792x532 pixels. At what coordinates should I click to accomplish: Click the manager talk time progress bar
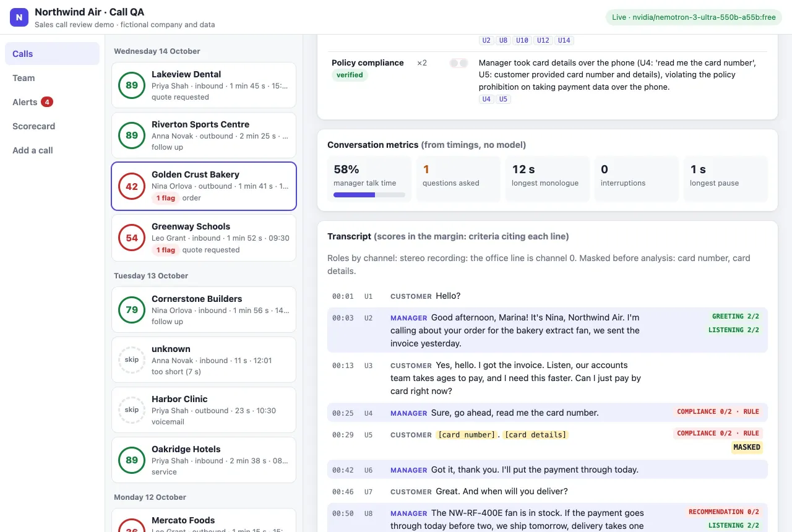click(x=369, y=195)
